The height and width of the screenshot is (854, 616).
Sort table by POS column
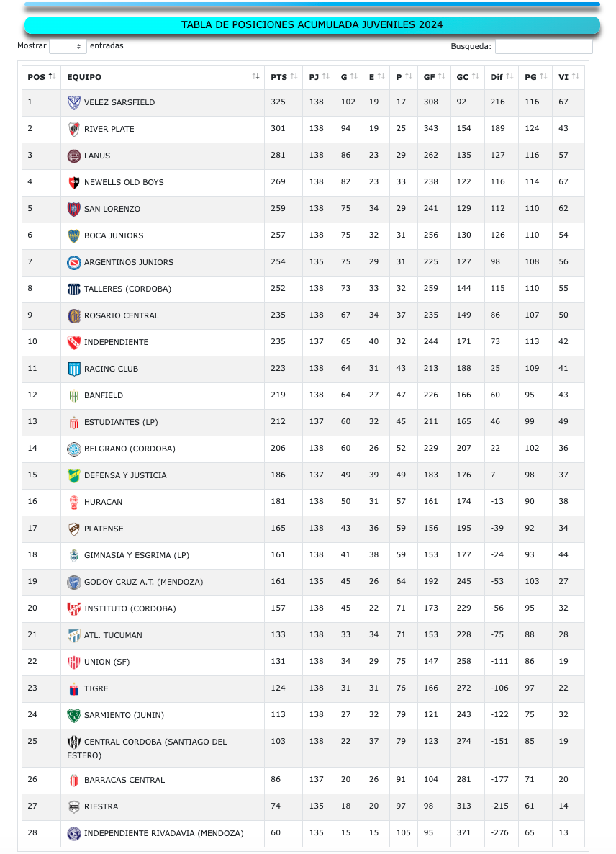[41, 77]
